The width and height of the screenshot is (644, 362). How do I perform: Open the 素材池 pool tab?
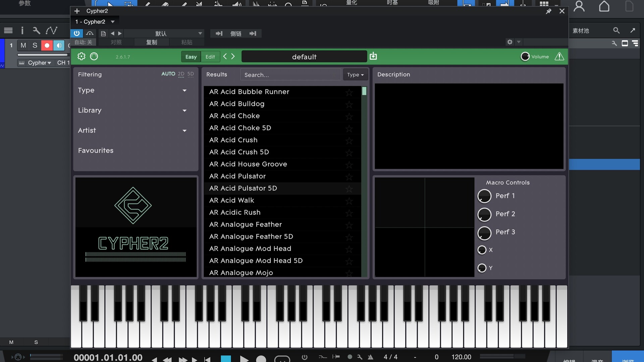tap(581, 31)
